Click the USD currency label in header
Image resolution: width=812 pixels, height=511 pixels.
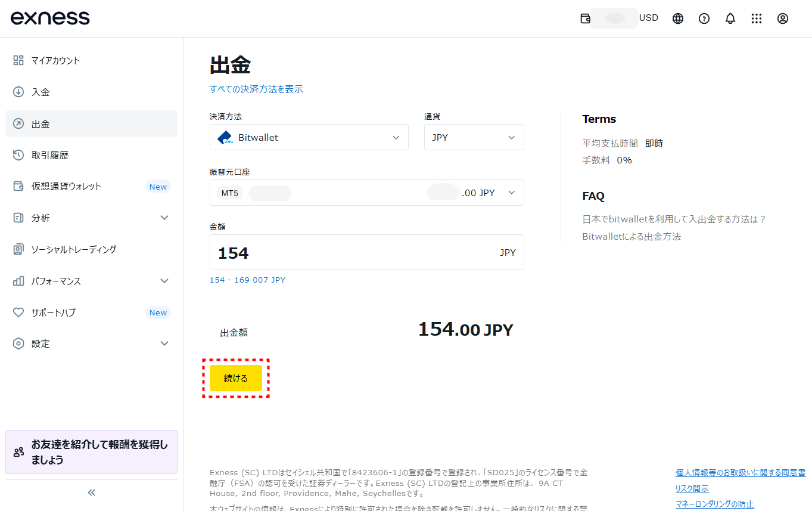pos(649,18)
